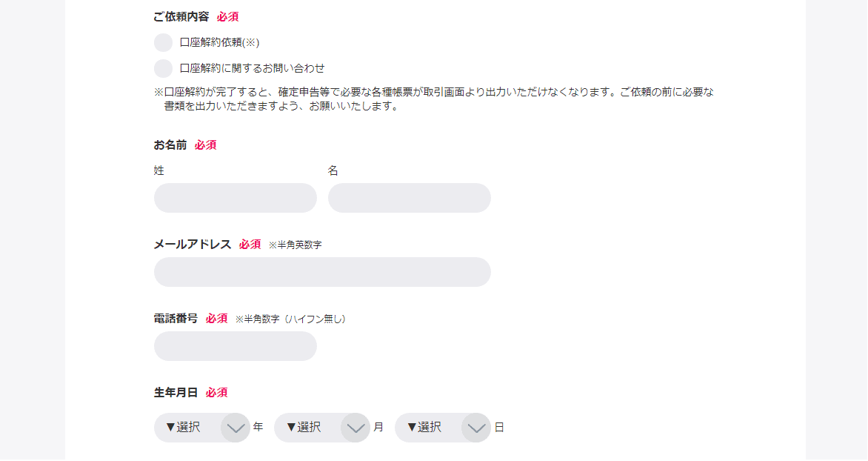This screenshot has height=461, width=868.
Task: Click the メールアドレス field label
Action: click(193, 245)
